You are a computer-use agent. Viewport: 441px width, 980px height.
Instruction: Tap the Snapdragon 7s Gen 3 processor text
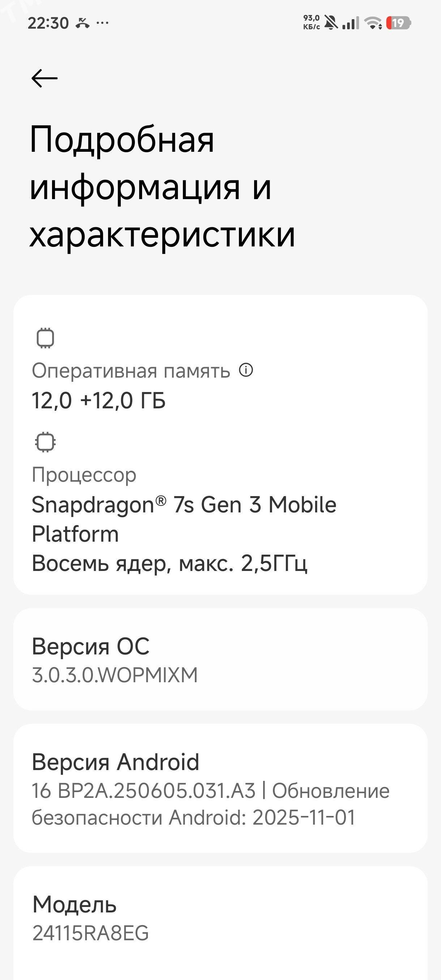click(x=184, y=505)
